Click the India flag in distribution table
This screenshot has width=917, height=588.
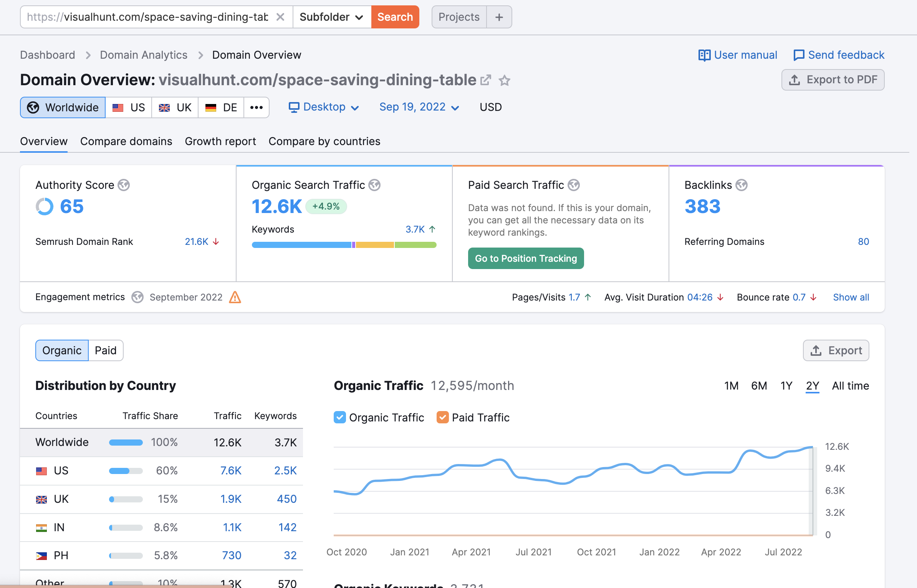click(41, 528)
